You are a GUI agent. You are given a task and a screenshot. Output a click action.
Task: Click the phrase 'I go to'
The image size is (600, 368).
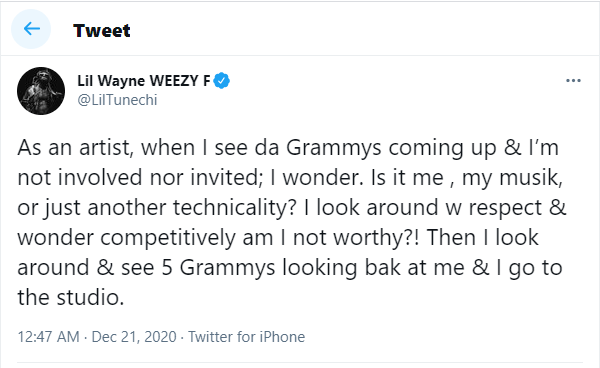529,268
